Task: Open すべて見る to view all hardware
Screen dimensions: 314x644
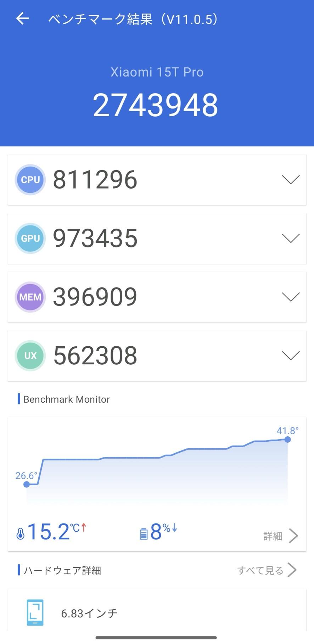Action: (x=267, y=570)
